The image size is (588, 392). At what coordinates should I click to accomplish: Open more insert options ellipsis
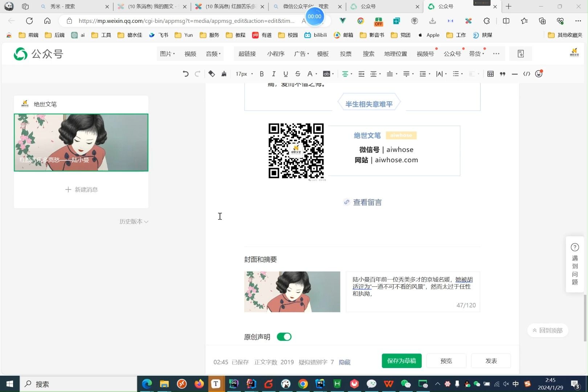496,54
